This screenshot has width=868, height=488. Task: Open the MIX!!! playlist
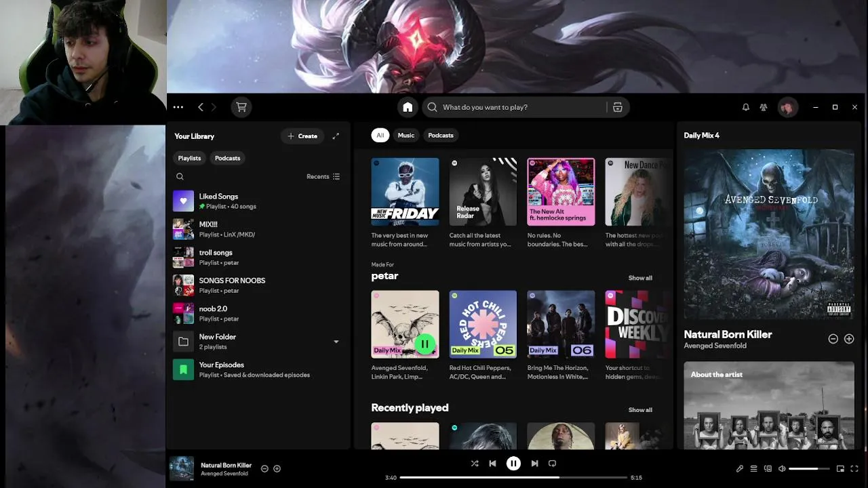258,229
